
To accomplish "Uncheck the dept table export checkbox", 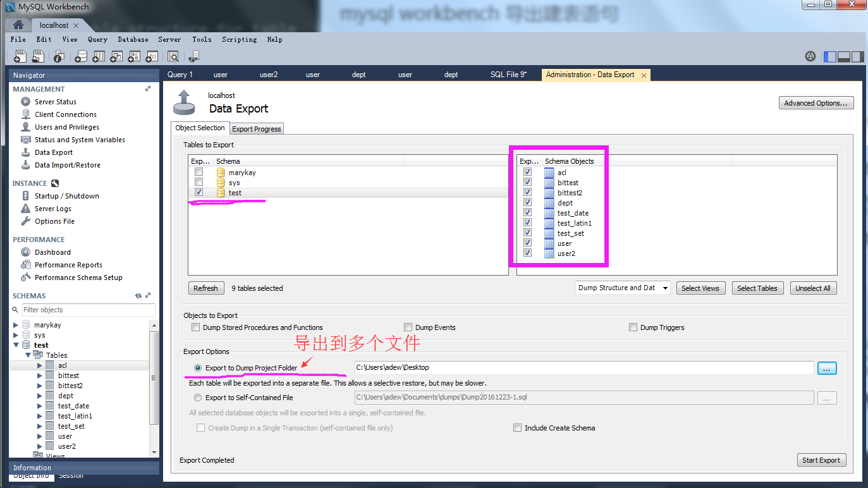I will point(527,202).
